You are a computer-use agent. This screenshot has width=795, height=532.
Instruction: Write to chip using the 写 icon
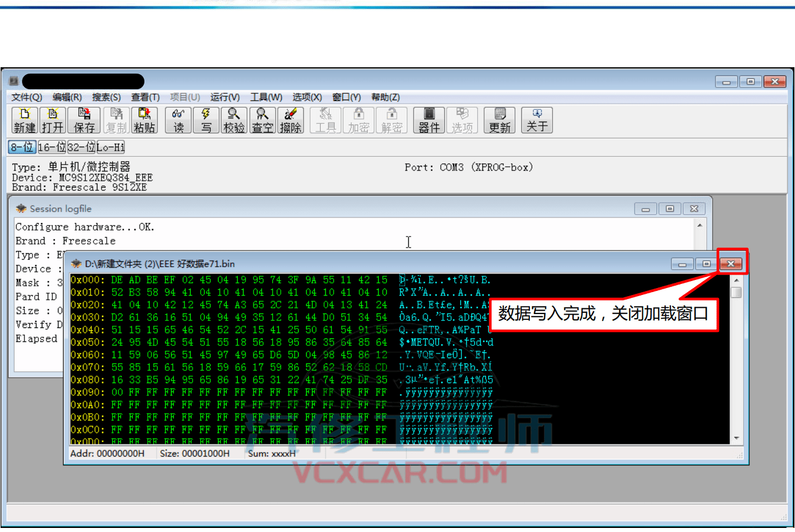click(x=206, y=121)
